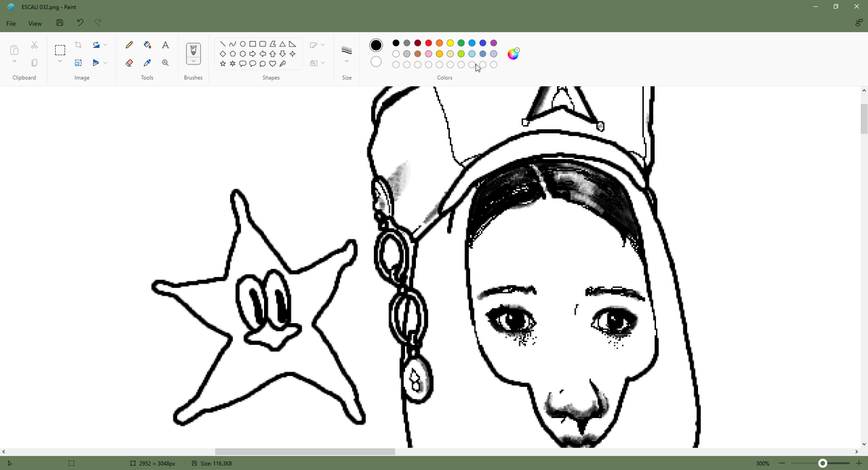Pick the yellow color swatch
Screen dimensions: 868x470
450,43
